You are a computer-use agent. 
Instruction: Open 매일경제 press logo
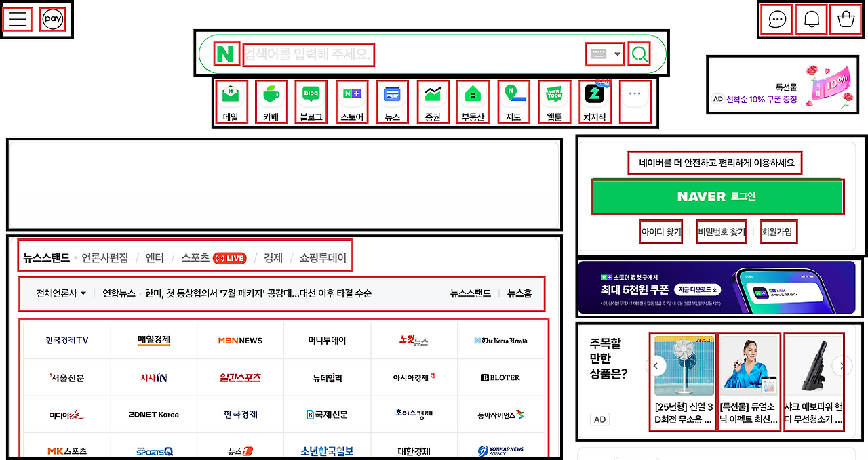(x=154, y=341)
